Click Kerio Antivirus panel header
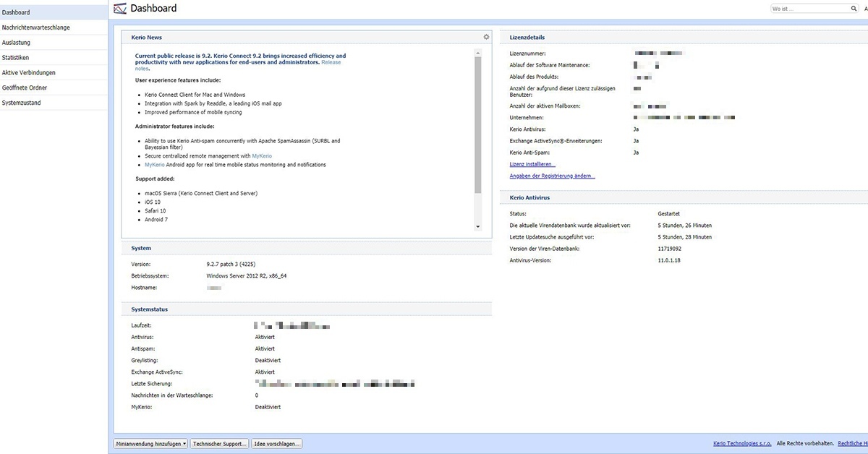 pos(684,197)
